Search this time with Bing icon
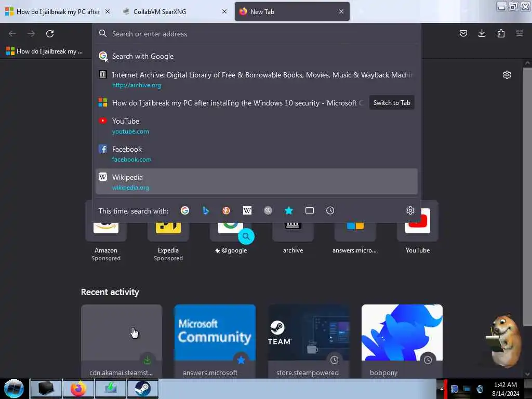This screenshot has width=532, height=399. tap(206, 211)
